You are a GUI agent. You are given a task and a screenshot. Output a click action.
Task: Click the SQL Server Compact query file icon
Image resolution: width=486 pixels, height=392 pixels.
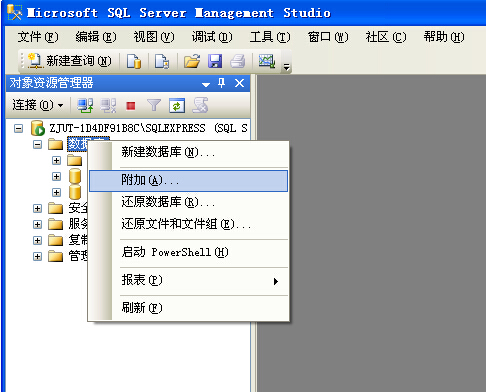coord(162,61)
